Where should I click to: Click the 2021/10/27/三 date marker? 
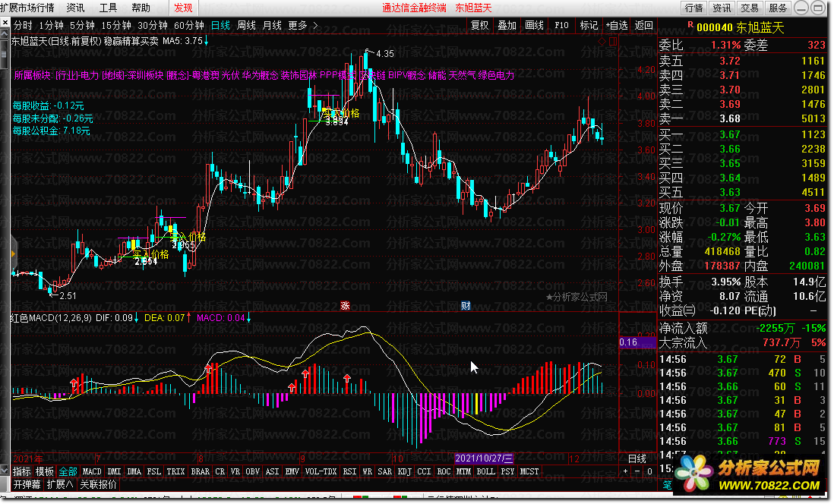(x=484, y=458)
